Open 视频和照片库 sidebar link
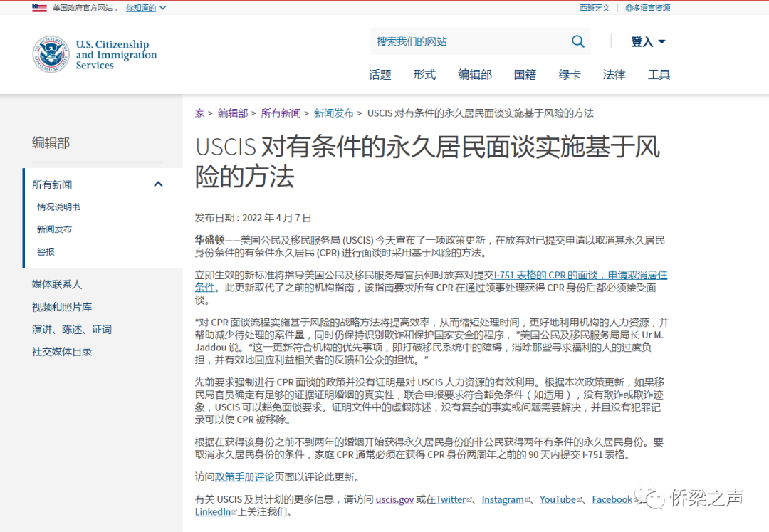Image resolution: width=769 pixels, height=532 pixels. (x=62, y=307)
